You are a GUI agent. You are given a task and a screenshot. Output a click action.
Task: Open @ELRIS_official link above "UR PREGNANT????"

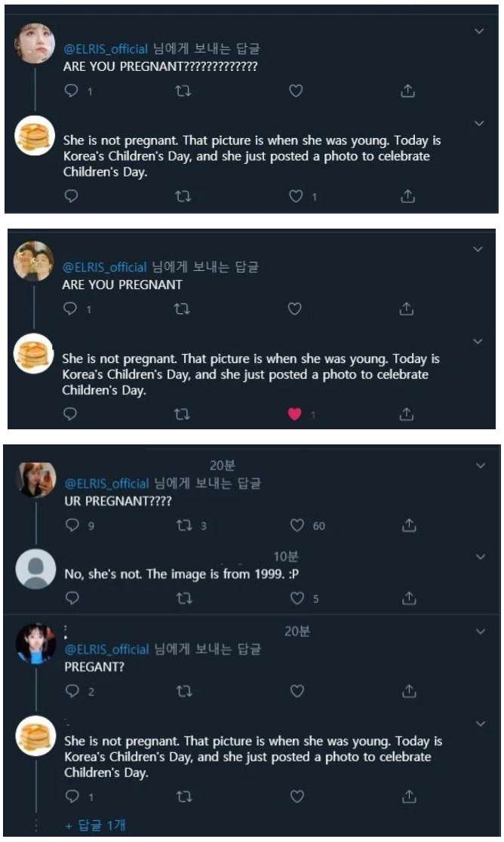click(x=106, y=484)
